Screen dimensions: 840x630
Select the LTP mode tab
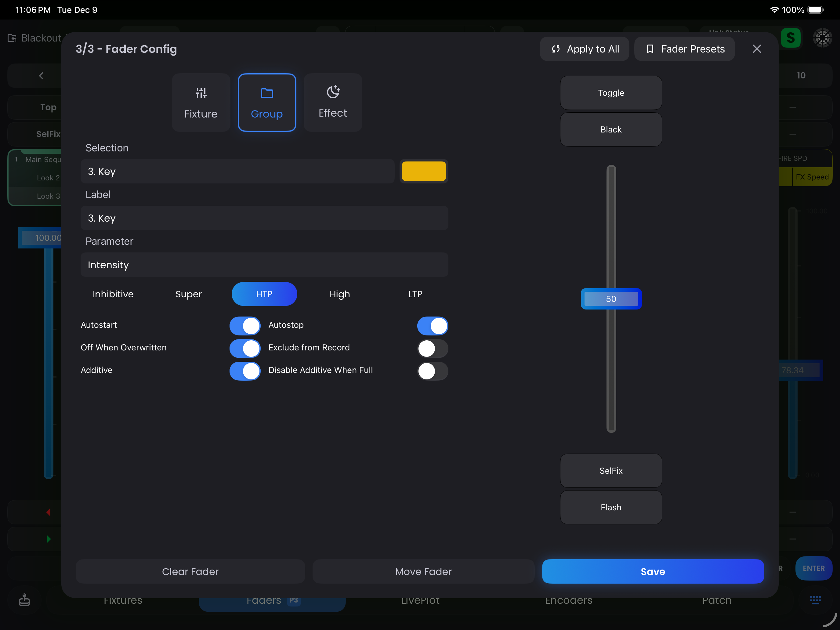coord(415,294)
